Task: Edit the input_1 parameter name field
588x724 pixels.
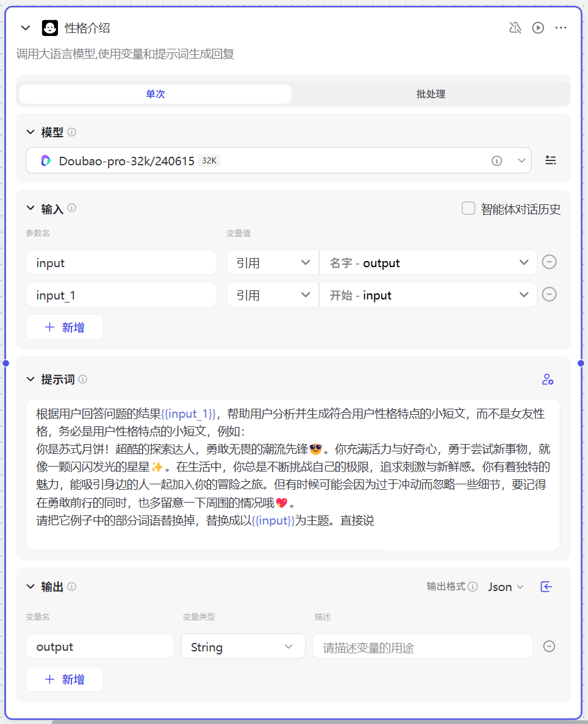Action: point(121,295)
